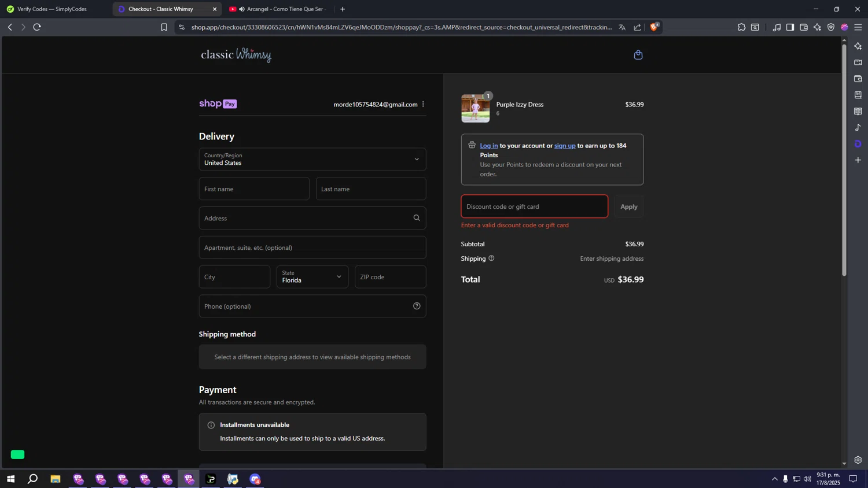The height and width of the screenshot is (488, 868).
Task: Open the Discord taskbar icon
Action: click(x=255, y=479)
